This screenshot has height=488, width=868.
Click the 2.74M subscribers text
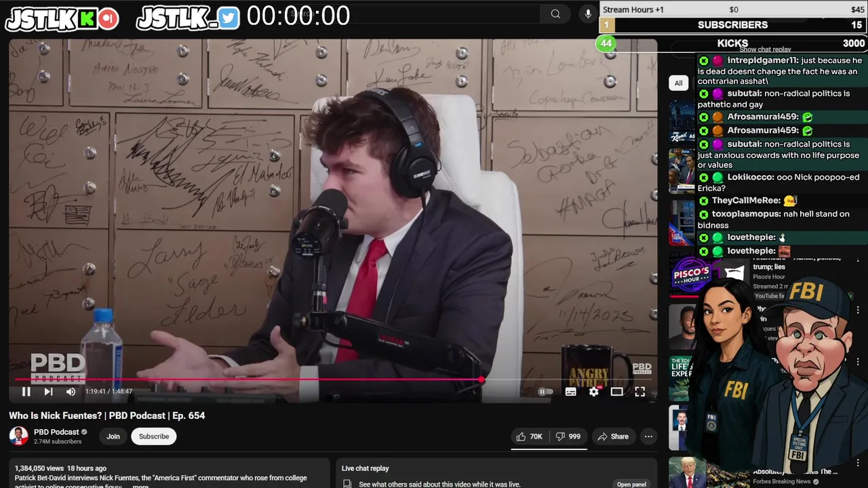point(58,442)
